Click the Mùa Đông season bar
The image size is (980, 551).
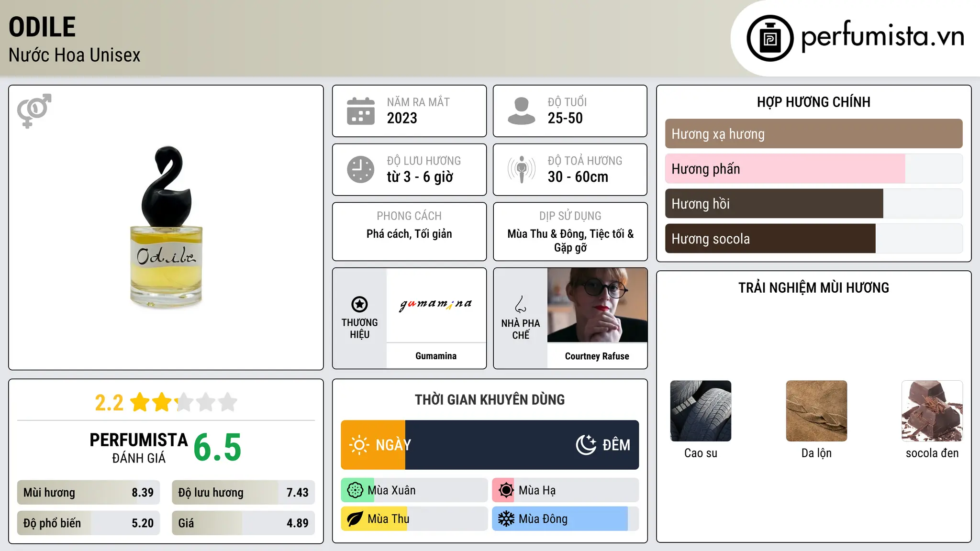566,519
